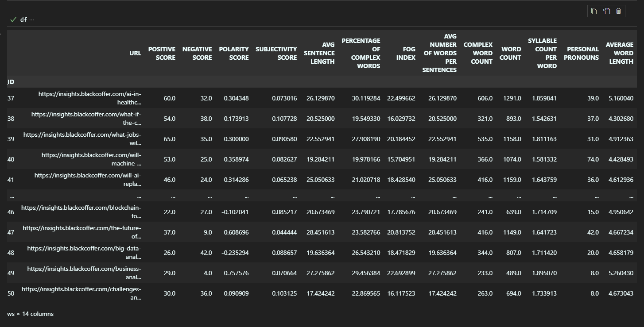644x327 pixels.
Task: Click the AVERAGE WORD LENGTH column header
Action: [x=620, y=53]
